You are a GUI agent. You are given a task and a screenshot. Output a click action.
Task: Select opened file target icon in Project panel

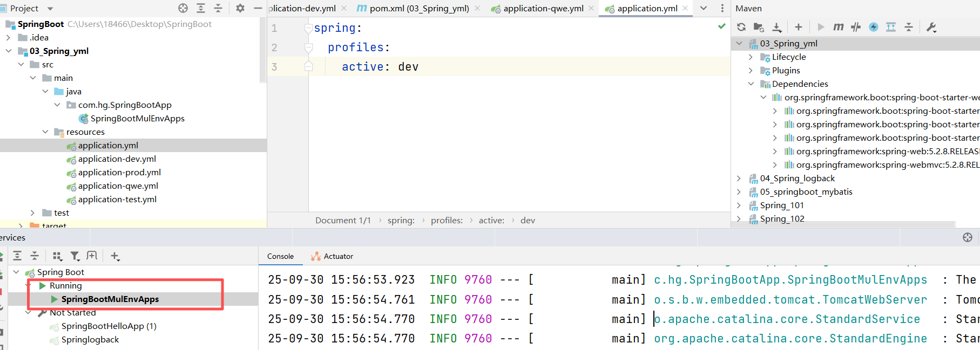183,8
